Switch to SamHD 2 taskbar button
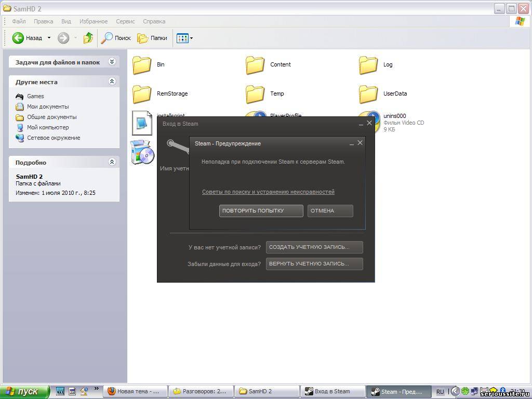Image resolution: width=532 pixels, height=399 pixels. tap(267, 392)
